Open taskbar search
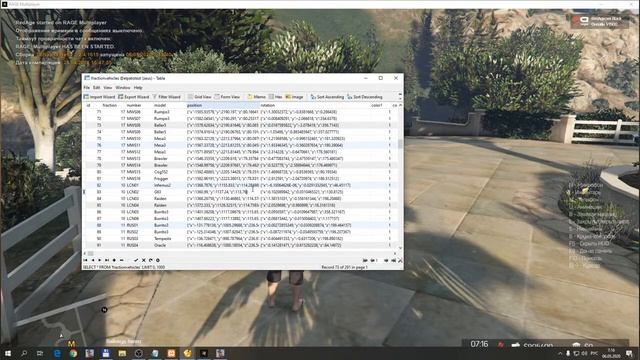 [x=24, y=353]
